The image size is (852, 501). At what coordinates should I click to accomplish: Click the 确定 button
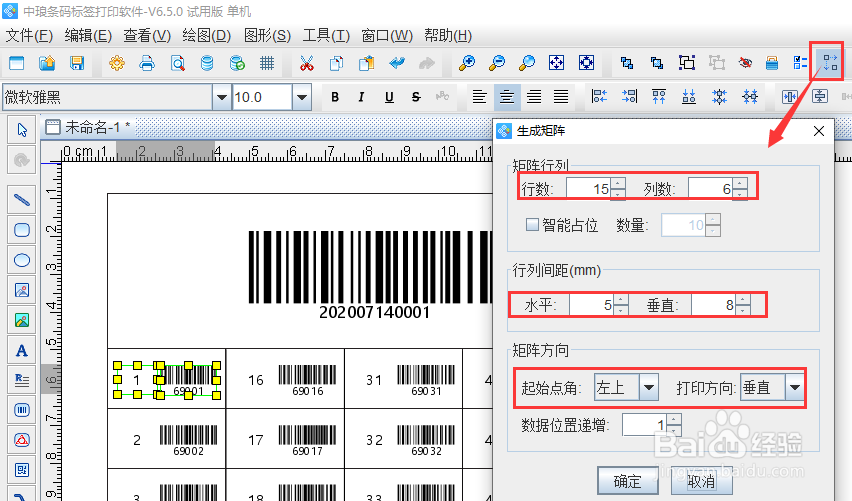[x=628, y=481]
